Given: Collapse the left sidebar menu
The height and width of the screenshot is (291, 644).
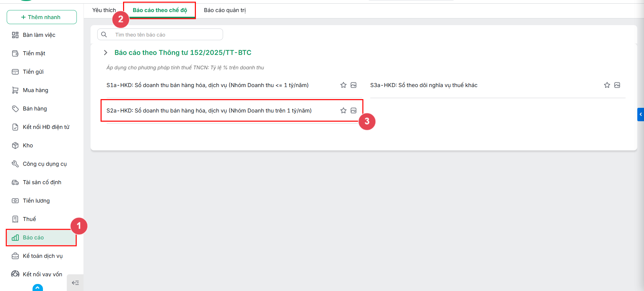Looking at the screenshot, I should 75,283.
